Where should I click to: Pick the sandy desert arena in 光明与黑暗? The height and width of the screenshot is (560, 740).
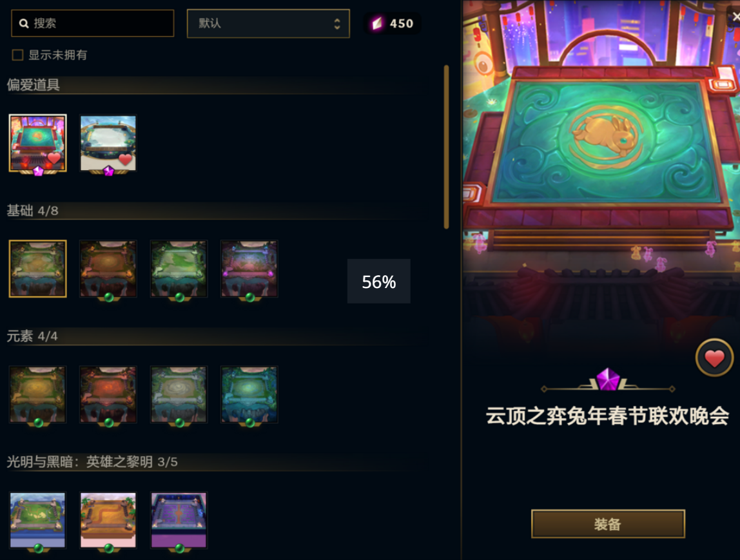pos(108,520)
